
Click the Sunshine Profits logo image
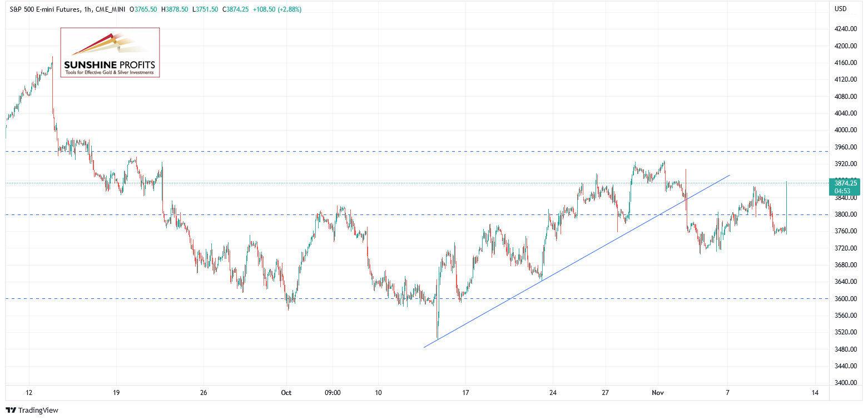110,52
